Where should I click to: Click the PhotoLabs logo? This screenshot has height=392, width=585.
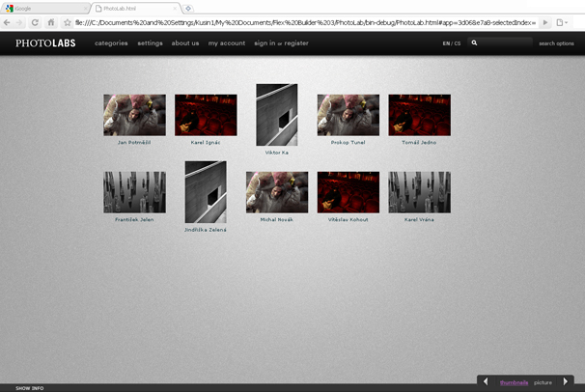click(x=46, y=43)
